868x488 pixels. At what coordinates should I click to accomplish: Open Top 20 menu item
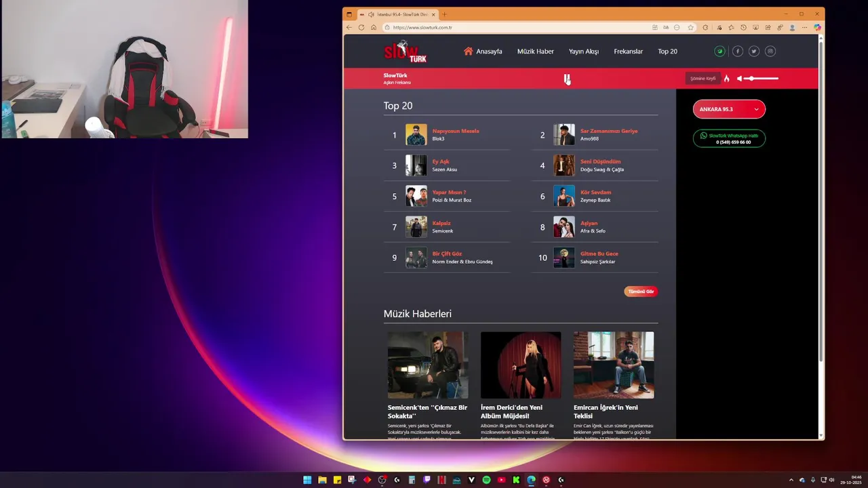(x=667, y=52)
